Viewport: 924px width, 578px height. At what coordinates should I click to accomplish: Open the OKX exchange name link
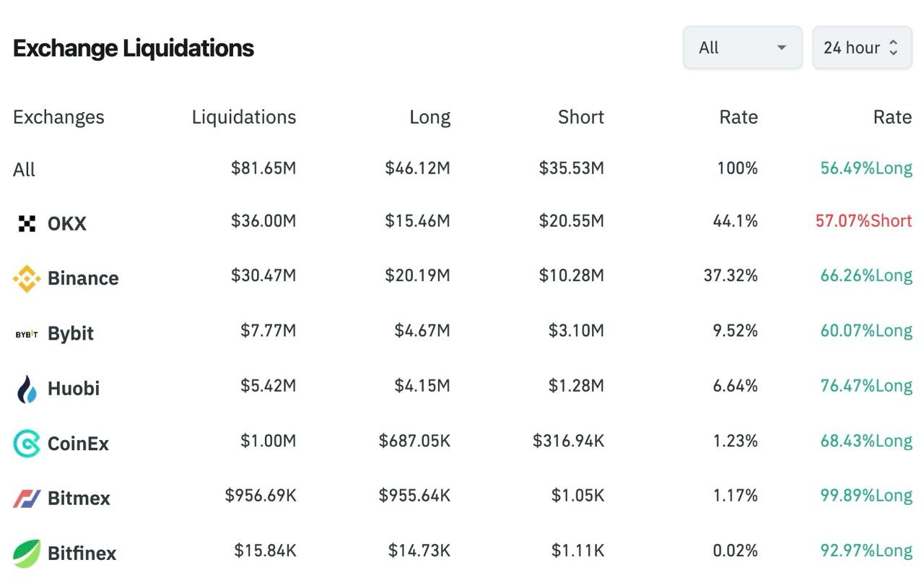[x=67, y=224]
